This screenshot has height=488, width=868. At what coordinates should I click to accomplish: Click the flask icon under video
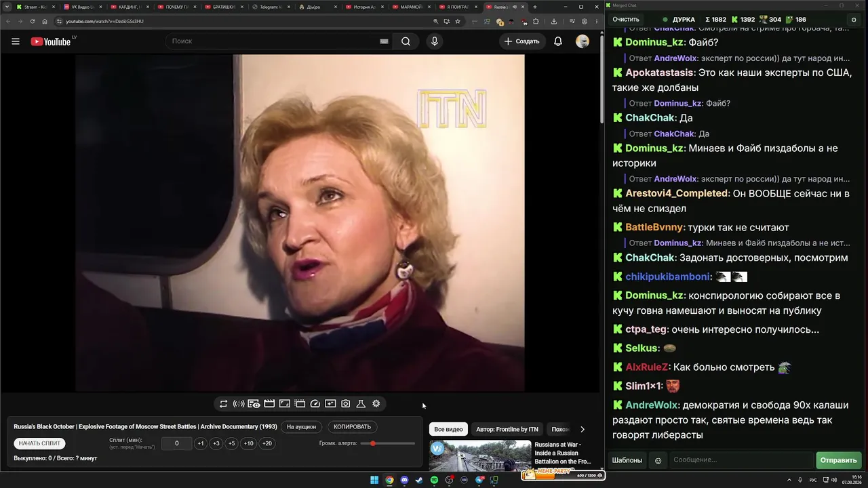[x=361, y=404]
